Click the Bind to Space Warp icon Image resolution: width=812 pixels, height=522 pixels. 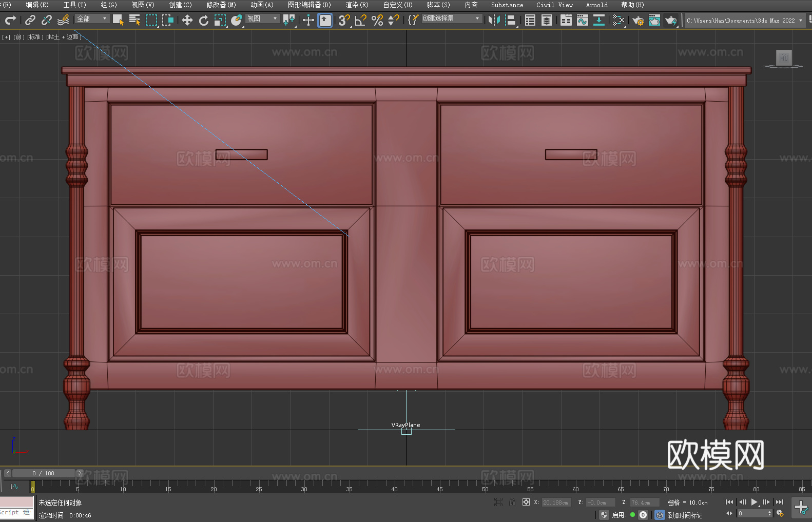point(63,20)
